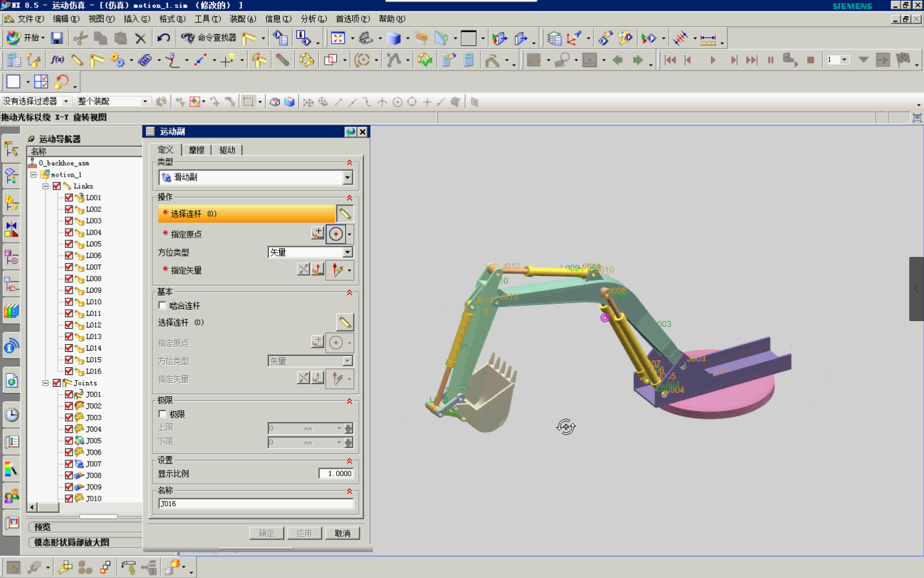924x578 pixels.
Task: Toggle the L012 link checkbox
Action: (x=69, y=325)
